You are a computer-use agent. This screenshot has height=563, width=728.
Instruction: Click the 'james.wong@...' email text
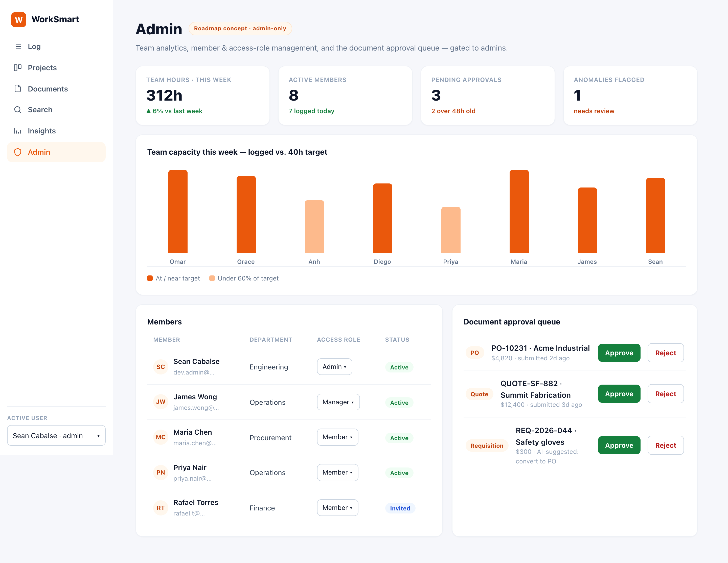(196, 407)
